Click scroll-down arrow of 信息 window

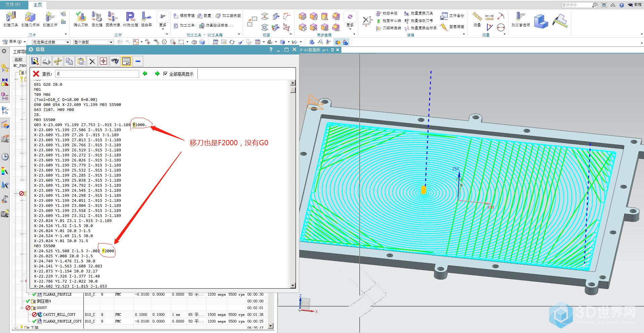click(293, 286)
